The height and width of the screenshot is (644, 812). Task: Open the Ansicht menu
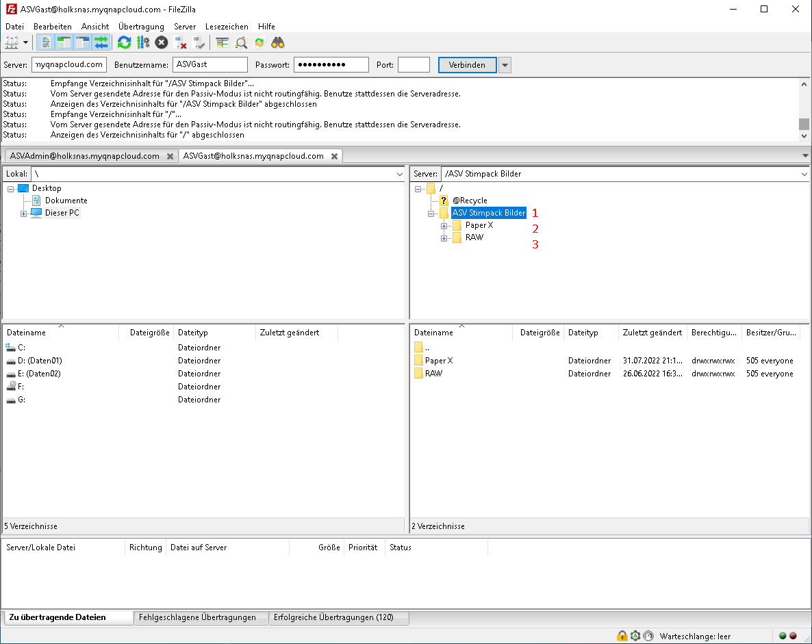coord(94,27)
